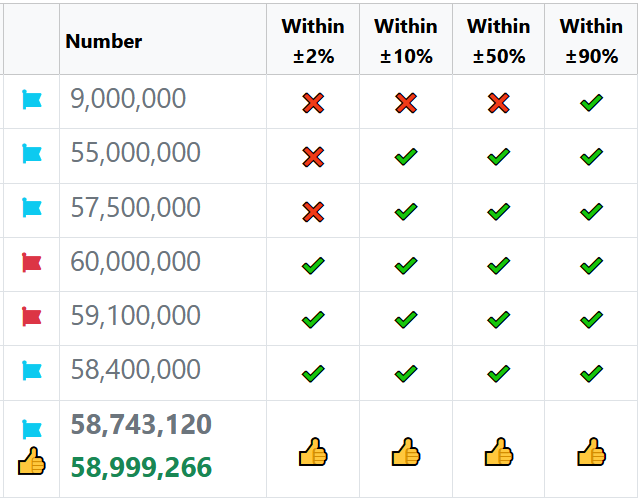Click the thumbs-up in the Within ±90% column
Viewport: 640px width, 500px height.
[591, 453]
